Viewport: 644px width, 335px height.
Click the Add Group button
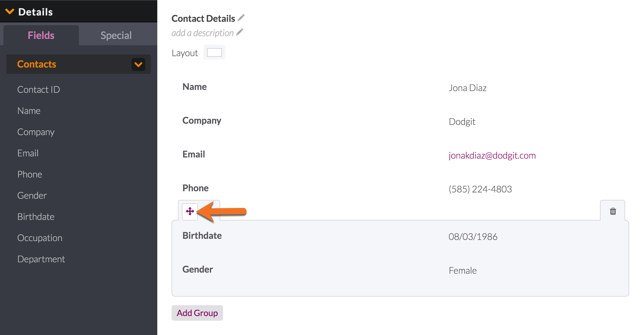click(x=197, y=313)
